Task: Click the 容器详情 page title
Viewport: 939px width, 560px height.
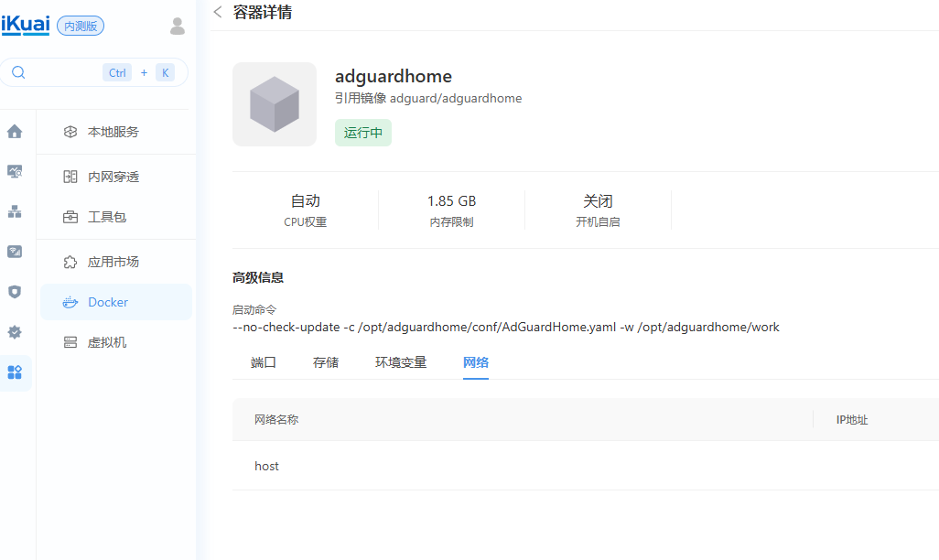Action: [x=263, y=12]
